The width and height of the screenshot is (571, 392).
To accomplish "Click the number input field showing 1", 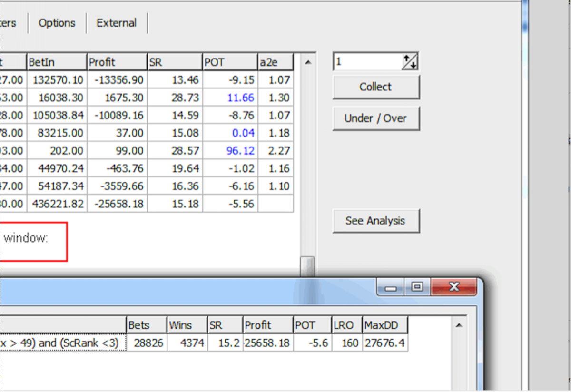I will point(367,62).
